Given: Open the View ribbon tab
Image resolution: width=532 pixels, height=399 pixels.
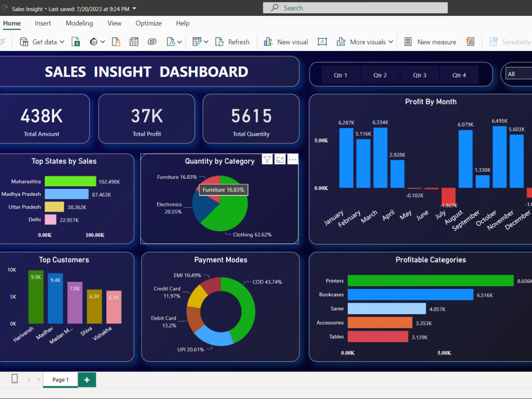Looking at the screenshot, I should point(114,23).
